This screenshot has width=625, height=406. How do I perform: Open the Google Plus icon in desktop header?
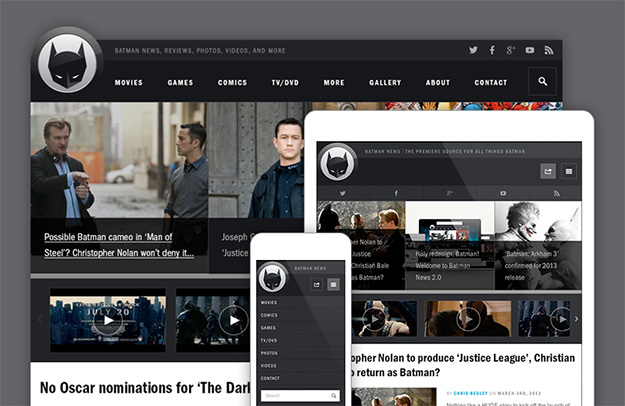tap(511, 50)
